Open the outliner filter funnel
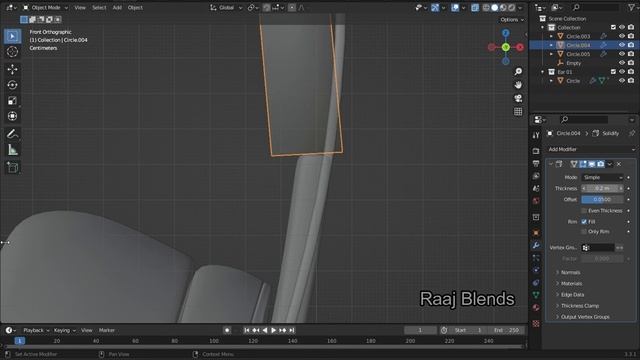 [x=631, y=7]
